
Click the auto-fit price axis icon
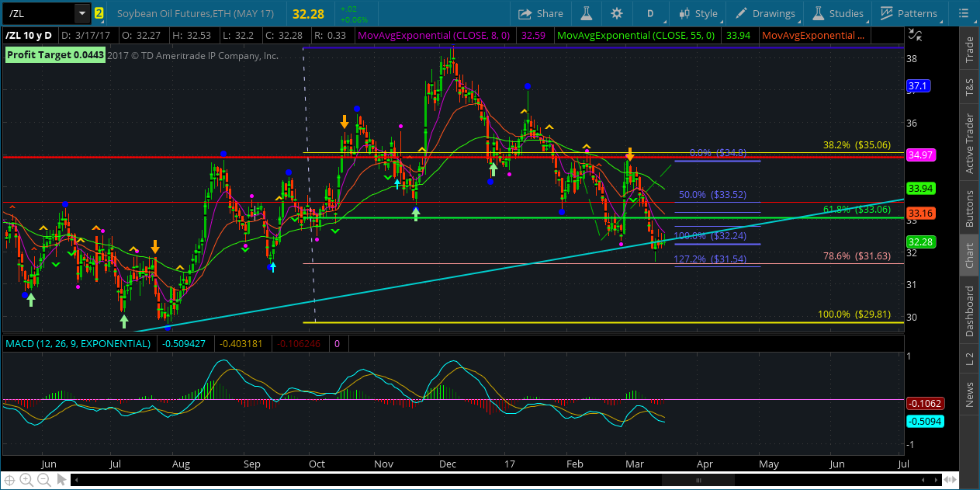tap(916, 35)
